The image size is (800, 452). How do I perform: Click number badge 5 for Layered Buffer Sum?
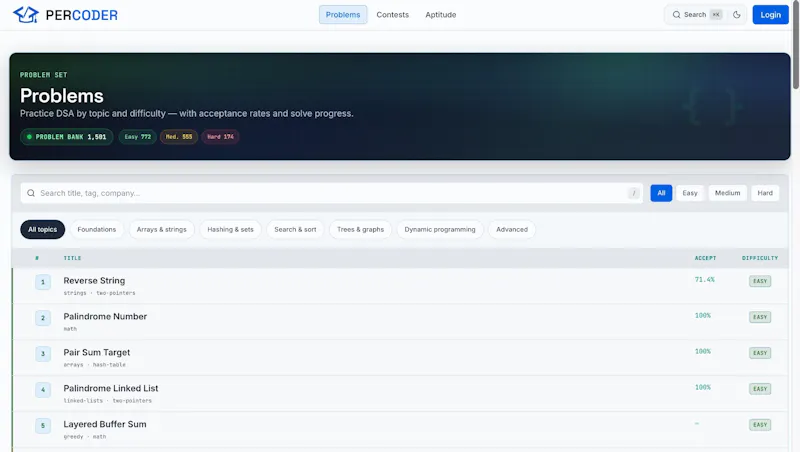[x=43, y=425]
